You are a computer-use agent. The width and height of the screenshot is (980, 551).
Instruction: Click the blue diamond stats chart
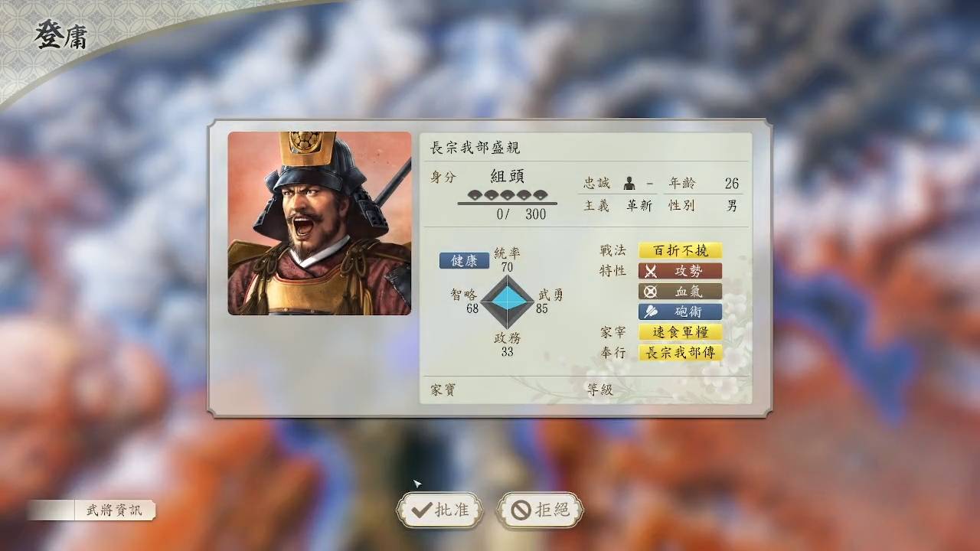(507, 302)
